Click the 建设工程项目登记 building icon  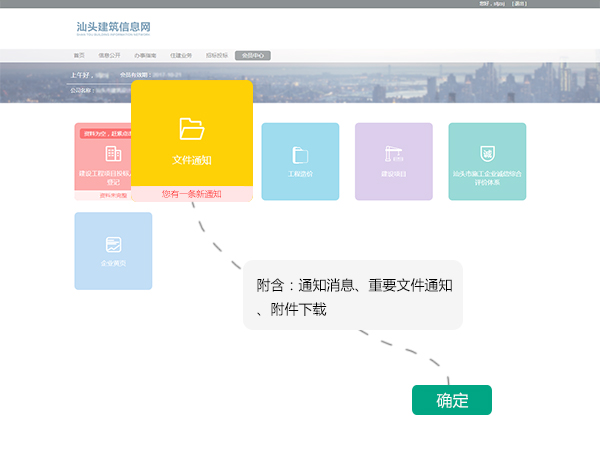[113, 154]
